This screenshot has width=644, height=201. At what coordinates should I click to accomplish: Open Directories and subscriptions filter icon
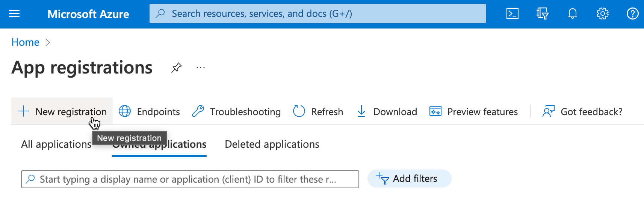click(542, 14)
